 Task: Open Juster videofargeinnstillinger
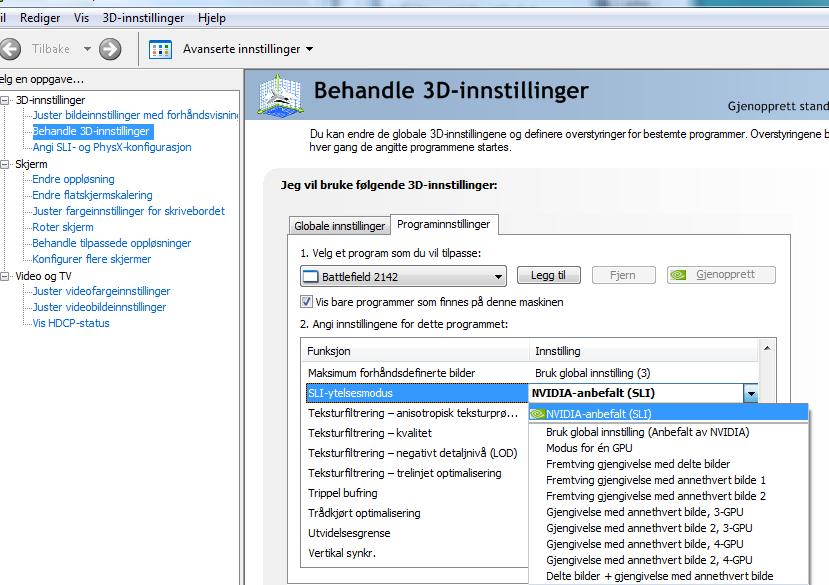click(102, 291)
